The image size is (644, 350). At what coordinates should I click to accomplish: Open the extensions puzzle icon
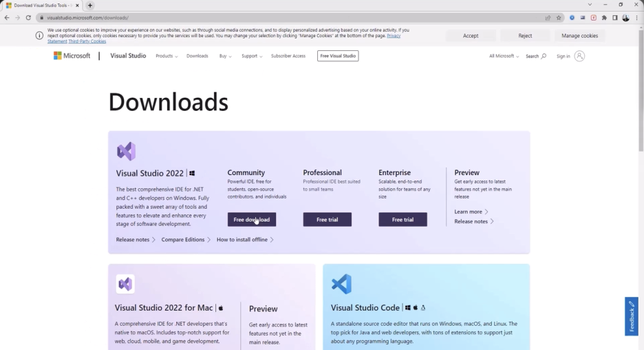pyautogui.click(x=604, y=18)
